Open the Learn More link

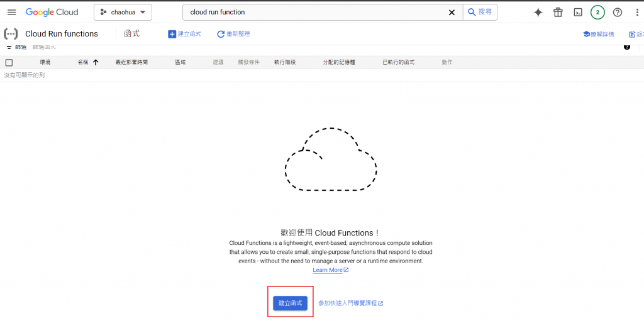coord(331,270)
